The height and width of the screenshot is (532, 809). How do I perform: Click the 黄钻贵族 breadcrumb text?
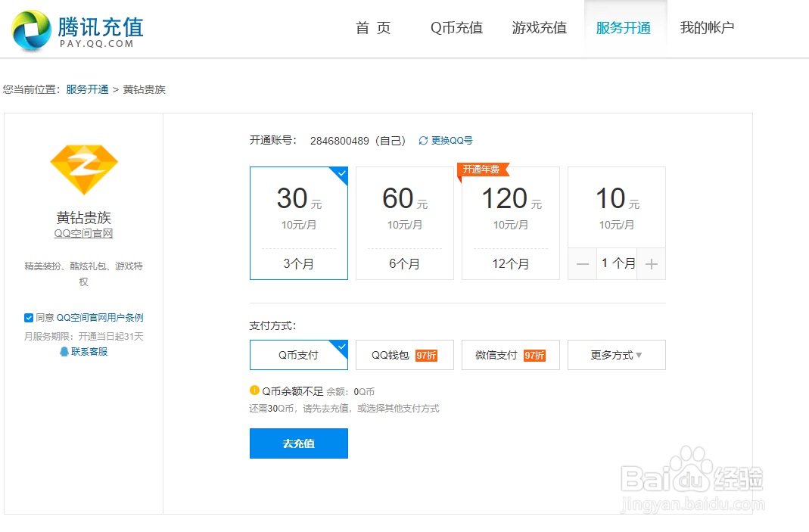144,89
